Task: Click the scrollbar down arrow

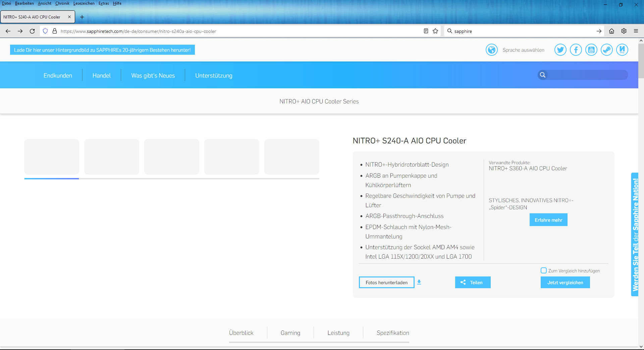Action: 641,347
